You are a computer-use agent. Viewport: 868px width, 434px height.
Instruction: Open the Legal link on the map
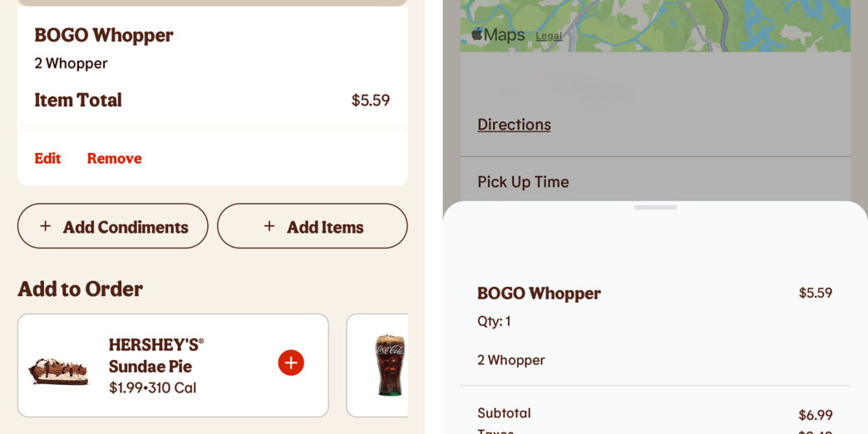[x=549, y=36]
